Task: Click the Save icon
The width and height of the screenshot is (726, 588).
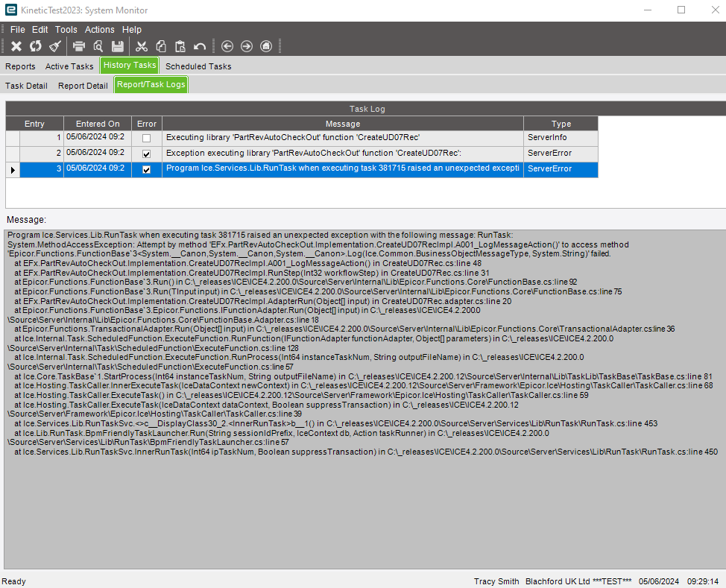Action: 118,46
